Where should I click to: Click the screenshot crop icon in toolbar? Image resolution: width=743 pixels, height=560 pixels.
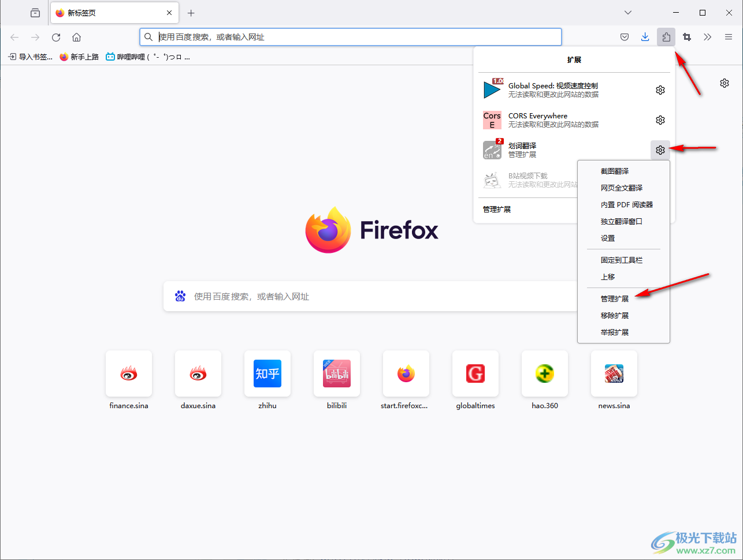[x=687, y=37]
